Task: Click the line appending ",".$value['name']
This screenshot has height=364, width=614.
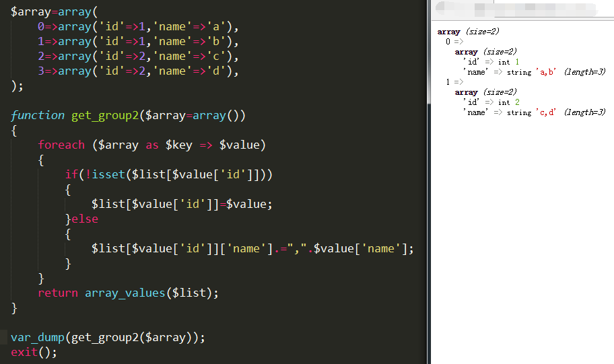Action: [x=252, y=248]
